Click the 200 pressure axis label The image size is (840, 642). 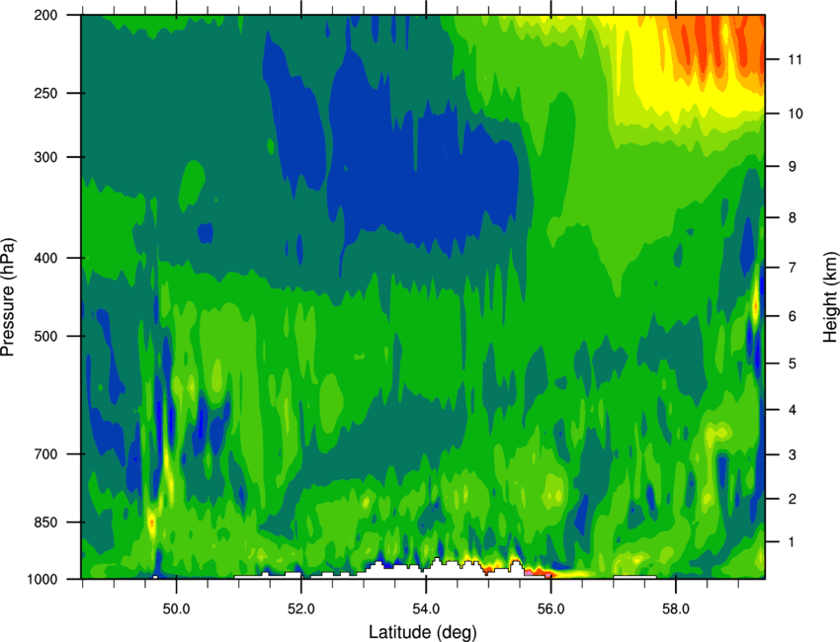click(x=46, y=15)
